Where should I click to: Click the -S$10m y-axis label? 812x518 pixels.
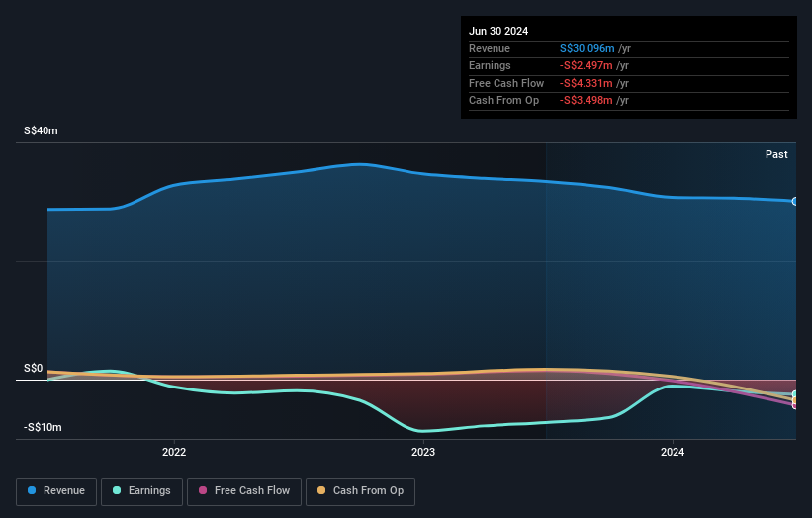point(43,427)
